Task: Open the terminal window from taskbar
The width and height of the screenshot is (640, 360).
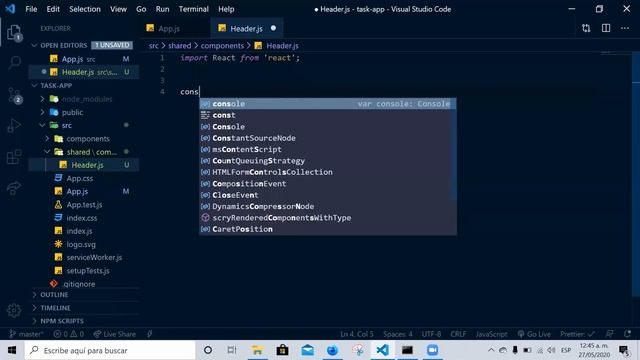Action: (x=407, y=350)
